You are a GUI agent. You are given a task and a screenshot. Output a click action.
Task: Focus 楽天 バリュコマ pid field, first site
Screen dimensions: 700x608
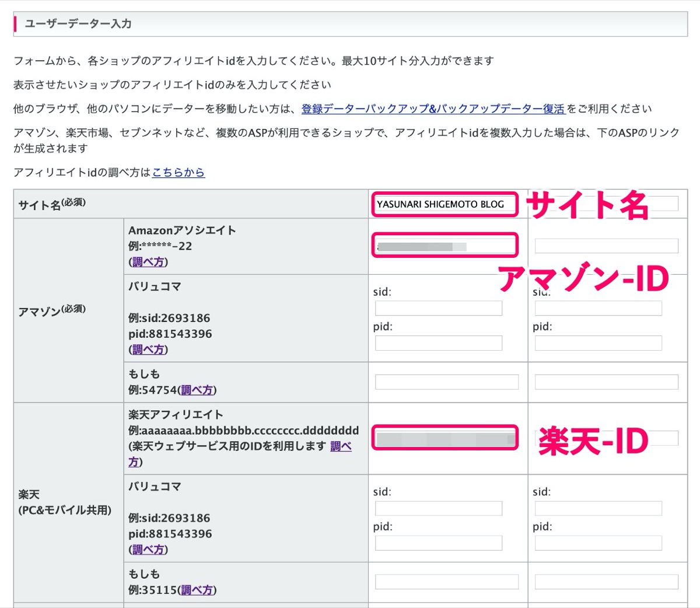[x=439, y=543]
